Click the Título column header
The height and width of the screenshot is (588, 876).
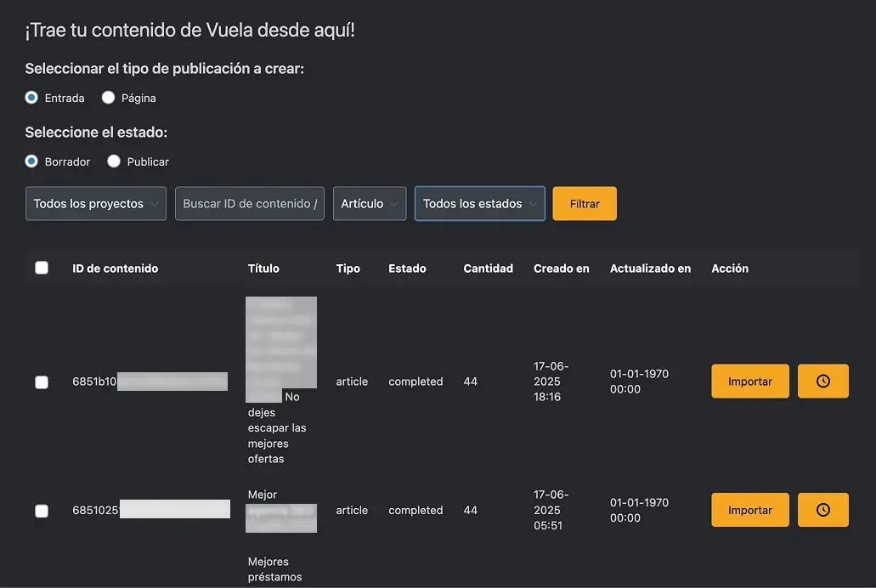[263, 268]
